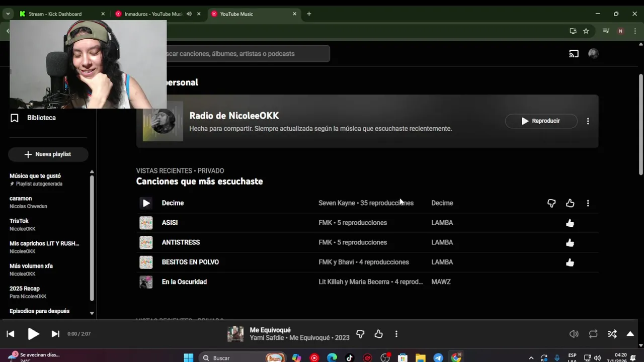Start the Radio de NicoleeOKK with Reproducir
Screen dimensions: 644x362
pos(541,121)
